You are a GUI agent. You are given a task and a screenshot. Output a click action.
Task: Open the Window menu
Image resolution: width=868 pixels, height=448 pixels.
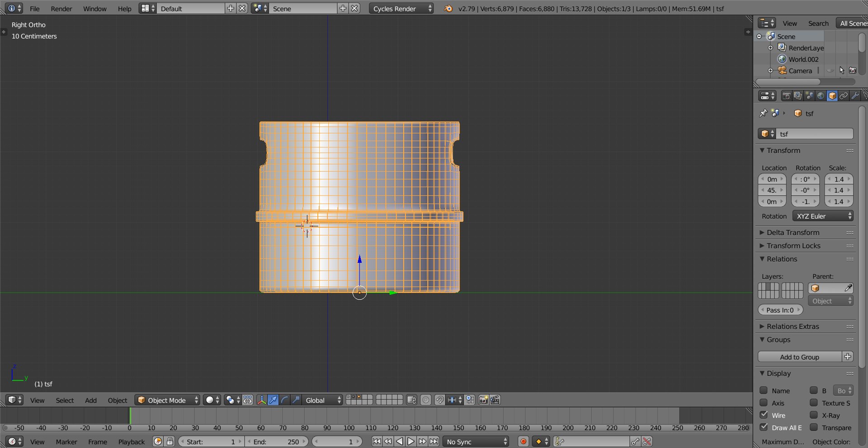click(94, 9)
